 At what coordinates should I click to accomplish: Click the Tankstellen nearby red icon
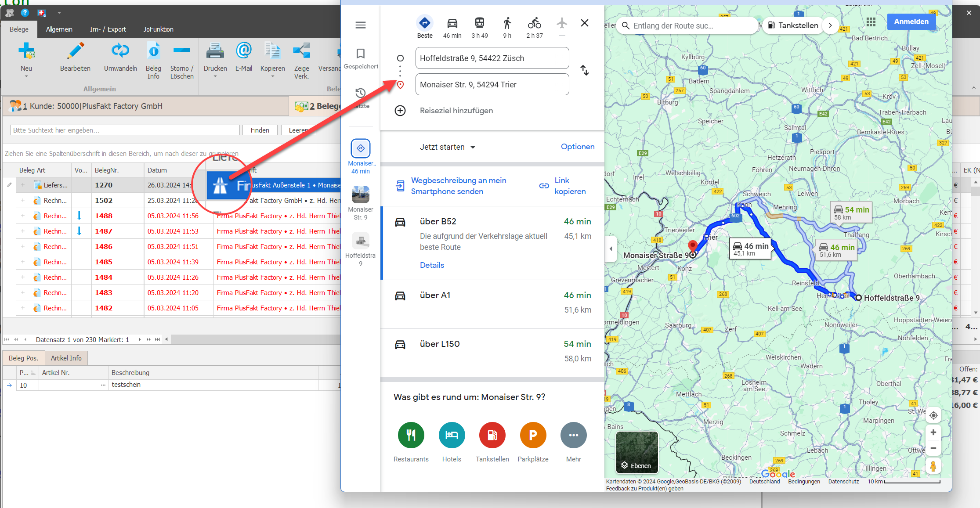coord(492,435)
